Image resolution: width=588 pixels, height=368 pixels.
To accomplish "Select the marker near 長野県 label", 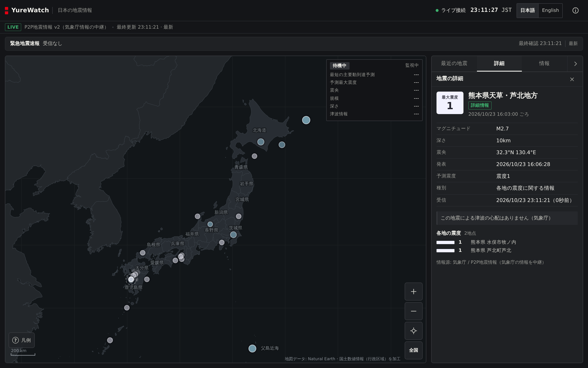I will (x=210, y=224).
